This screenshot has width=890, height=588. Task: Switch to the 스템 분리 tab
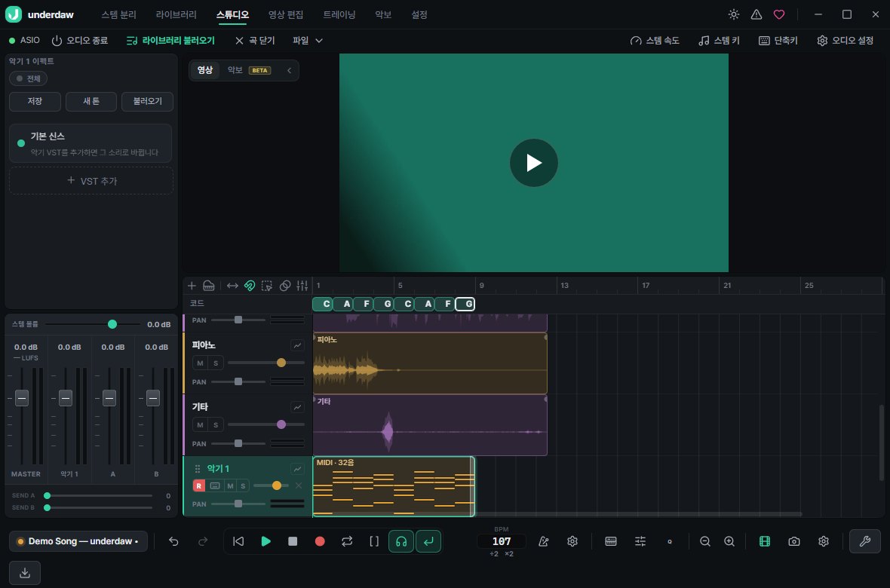pyautogui.click(x=118, y=15)
